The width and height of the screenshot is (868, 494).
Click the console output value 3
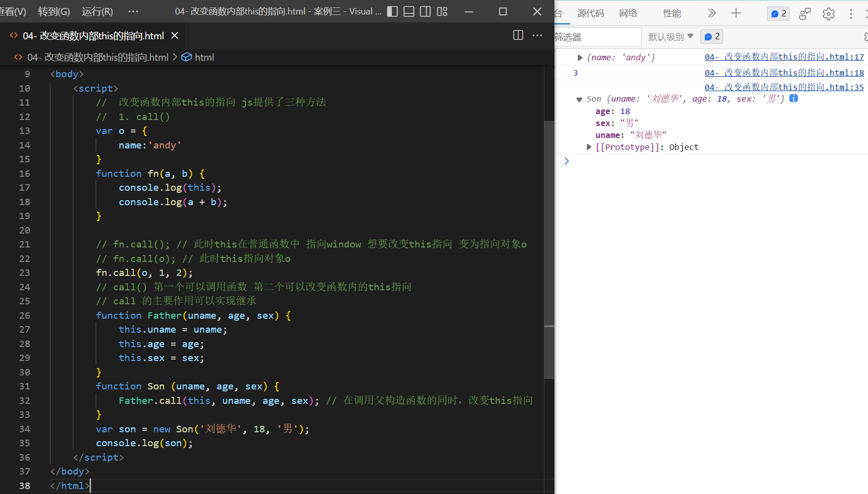coord(575,73)
